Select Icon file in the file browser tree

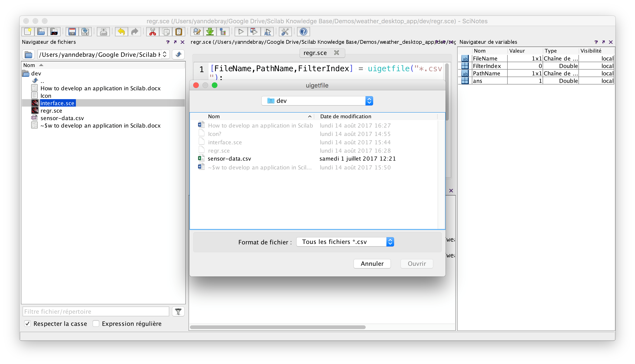(x=46, y=96)
